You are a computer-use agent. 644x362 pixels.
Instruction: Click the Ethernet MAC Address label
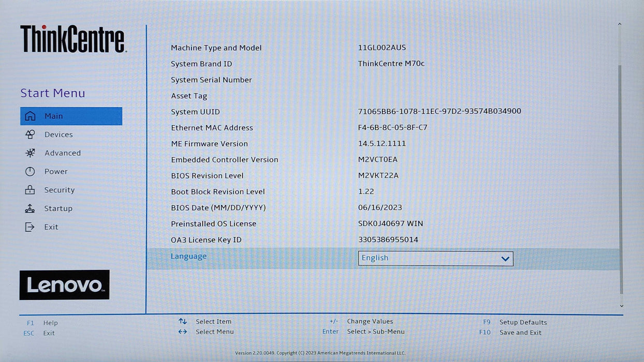coord(212,128)
